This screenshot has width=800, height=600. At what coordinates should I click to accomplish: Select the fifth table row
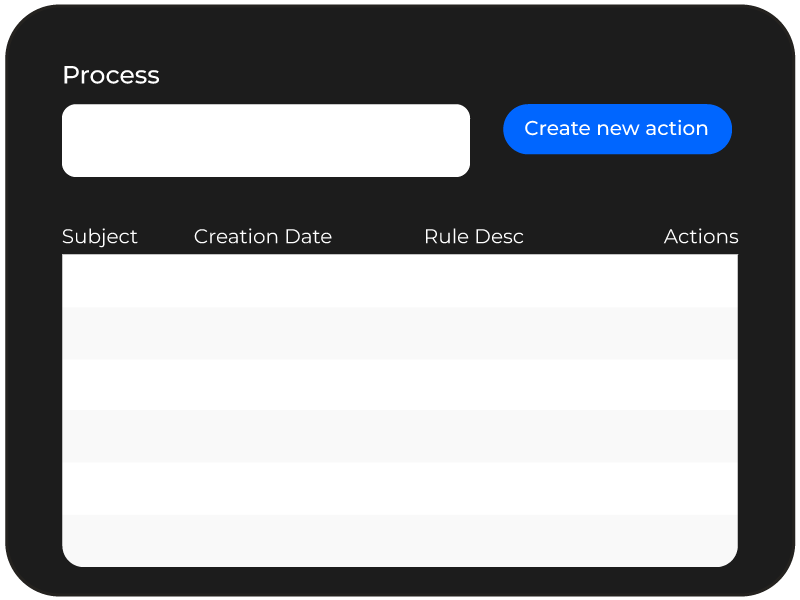point(400,489)
